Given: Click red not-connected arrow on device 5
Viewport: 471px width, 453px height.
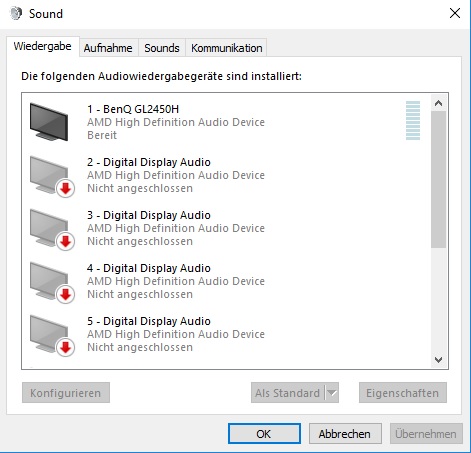Looking at the screenshot, I should [65, 348].
